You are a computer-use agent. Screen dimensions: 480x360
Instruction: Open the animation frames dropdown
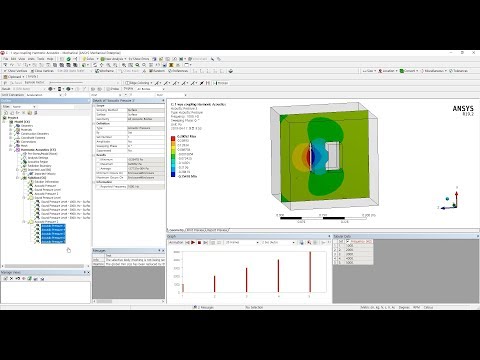[242, 242]
